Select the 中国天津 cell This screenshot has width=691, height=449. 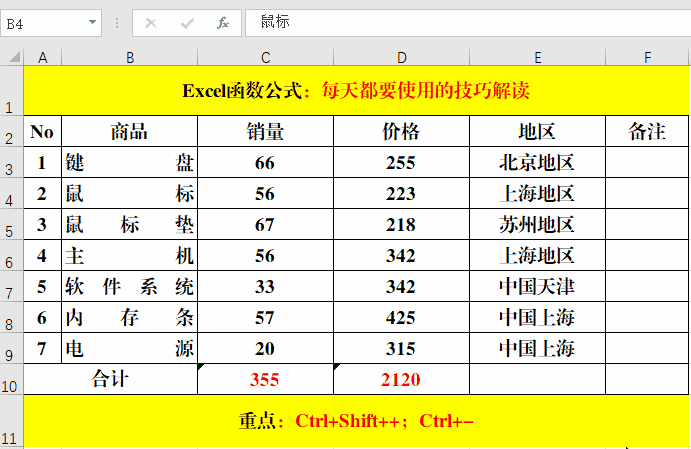(538, 286)
